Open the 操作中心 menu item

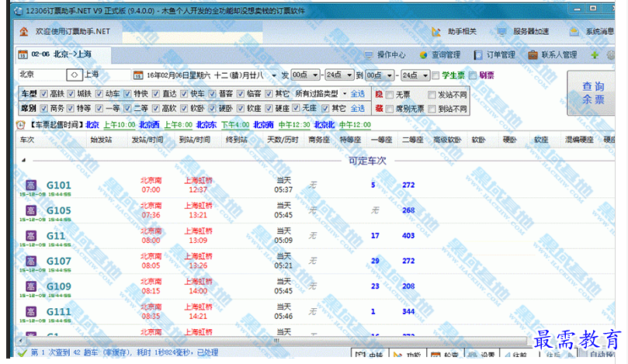[391, 55]
